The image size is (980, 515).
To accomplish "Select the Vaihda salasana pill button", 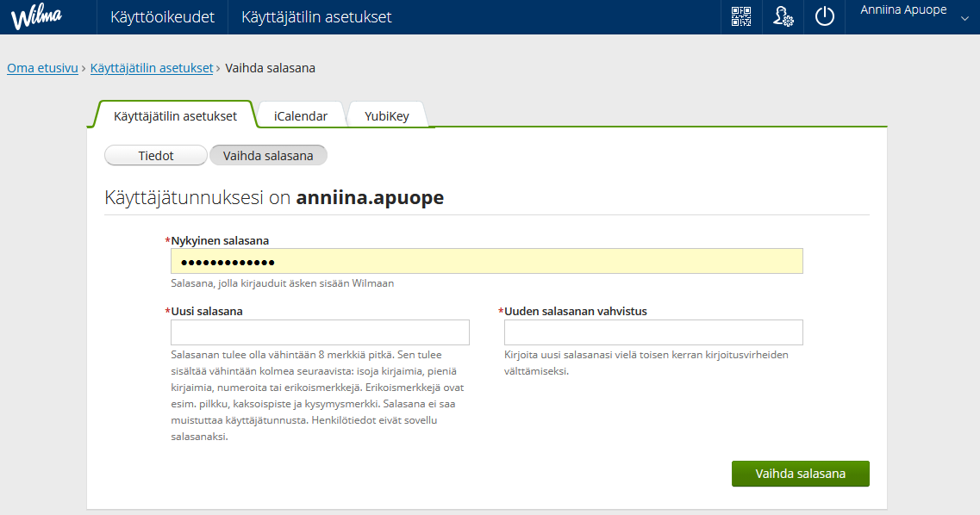I will (268, 156).
